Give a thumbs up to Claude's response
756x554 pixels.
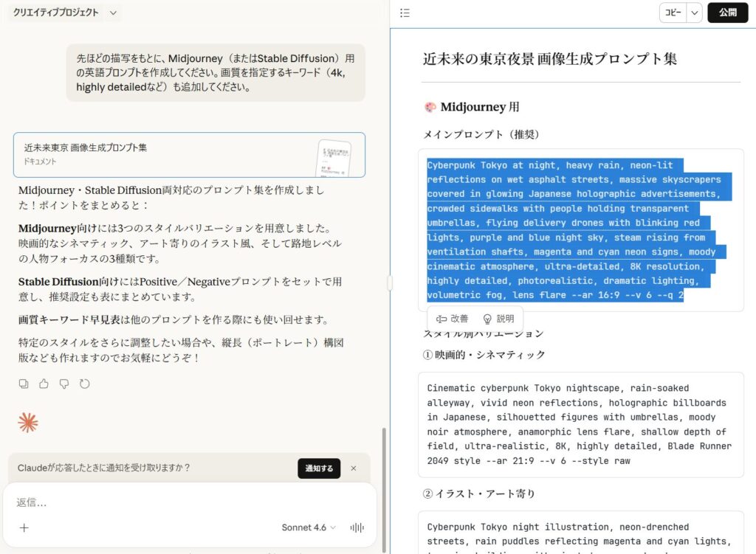click(x=44, y=384)
